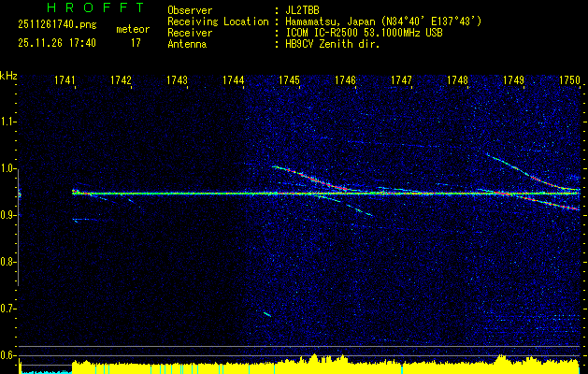
Task: Click the 1.1 kHz frequency label
Action: click(8, 122)
